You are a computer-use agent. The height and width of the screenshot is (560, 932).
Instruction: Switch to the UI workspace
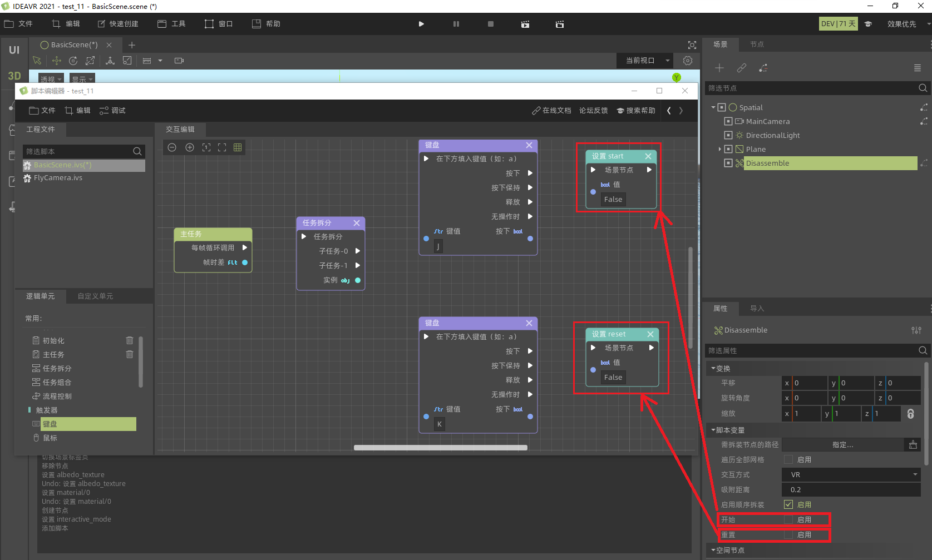point(14,50)
